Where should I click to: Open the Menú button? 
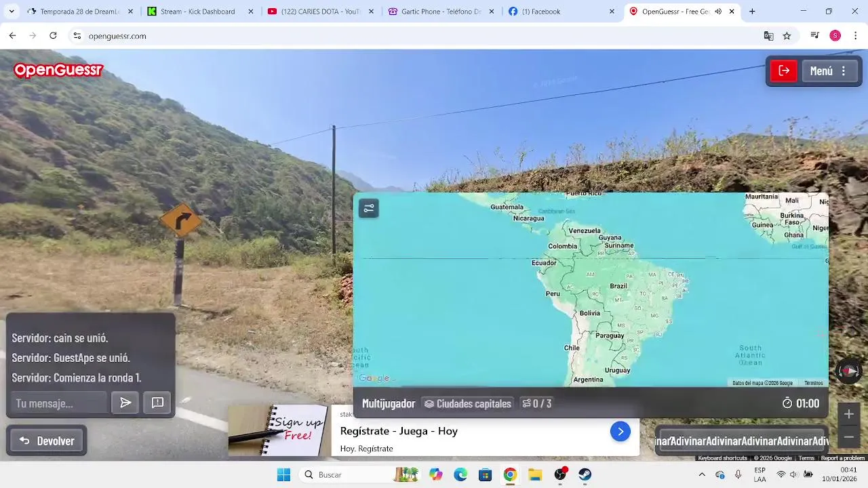click(829, 70)
